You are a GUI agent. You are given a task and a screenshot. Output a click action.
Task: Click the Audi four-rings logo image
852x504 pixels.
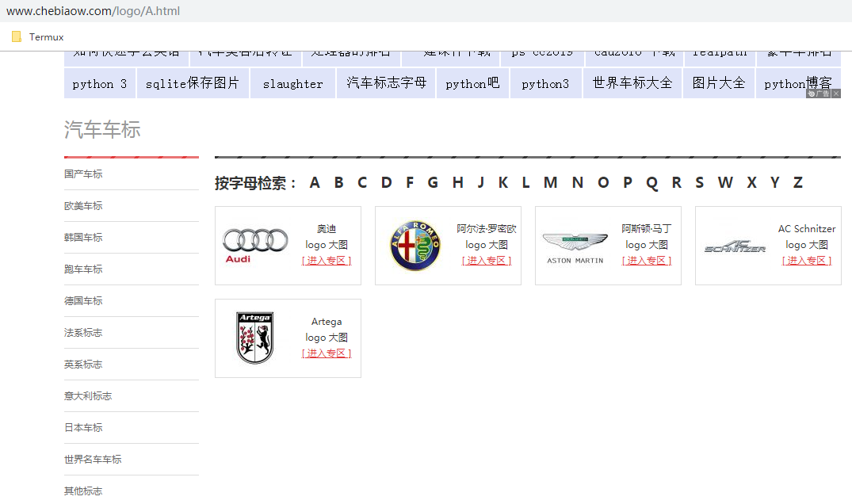coord(255,246)
